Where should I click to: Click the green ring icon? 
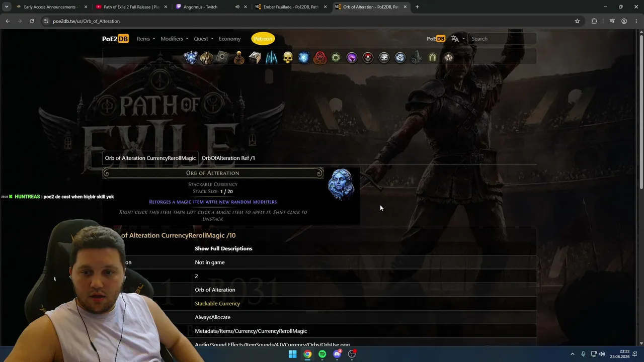[336, 58]
